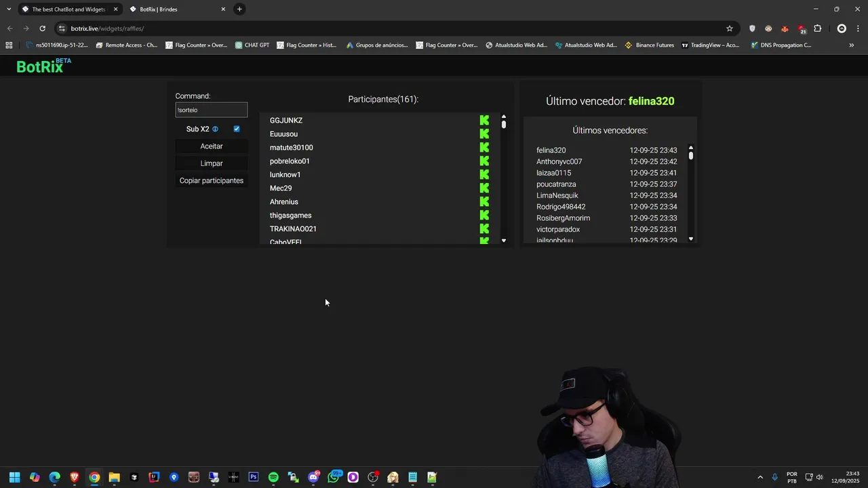The image size is (868, 488).
Task: Select participant matute30100
Action: point(292,148)
